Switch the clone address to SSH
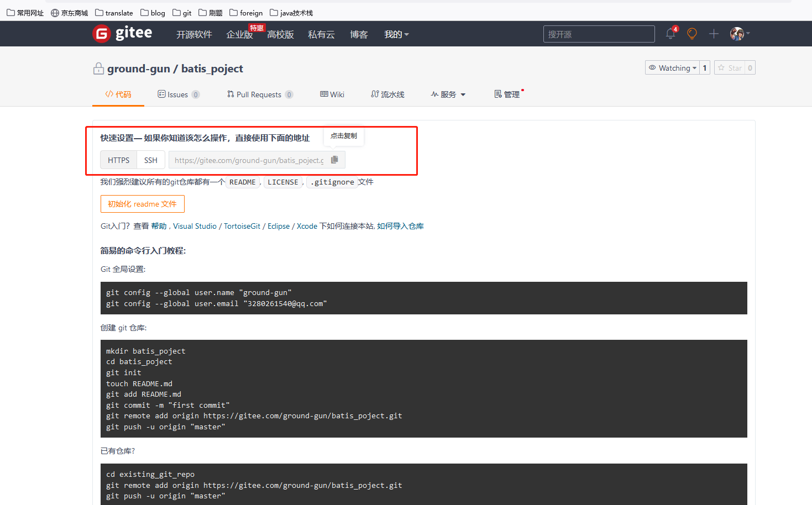 151,160
